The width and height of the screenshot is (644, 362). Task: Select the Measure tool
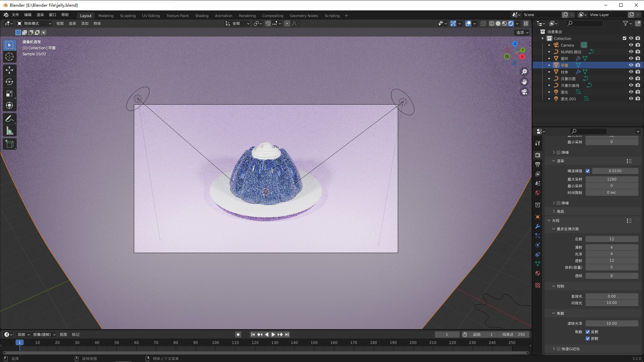9,131
